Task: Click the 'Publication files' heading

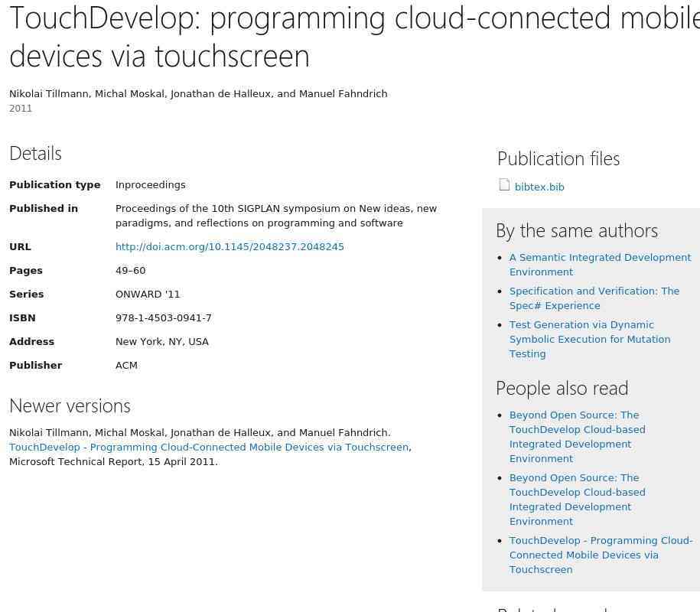Action: point(558,159)
